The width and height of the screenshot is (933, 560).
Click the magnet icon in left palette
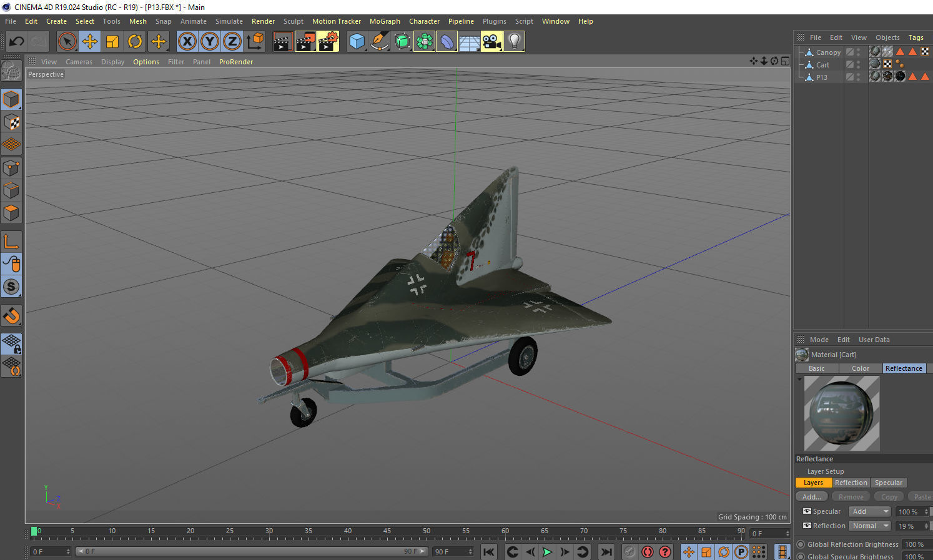tap(11, 316)
